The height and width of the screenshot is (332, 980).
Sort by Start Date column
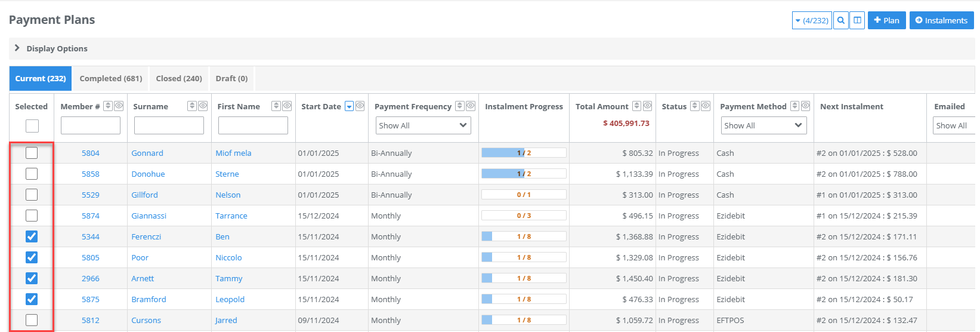(x=350, y=106)
